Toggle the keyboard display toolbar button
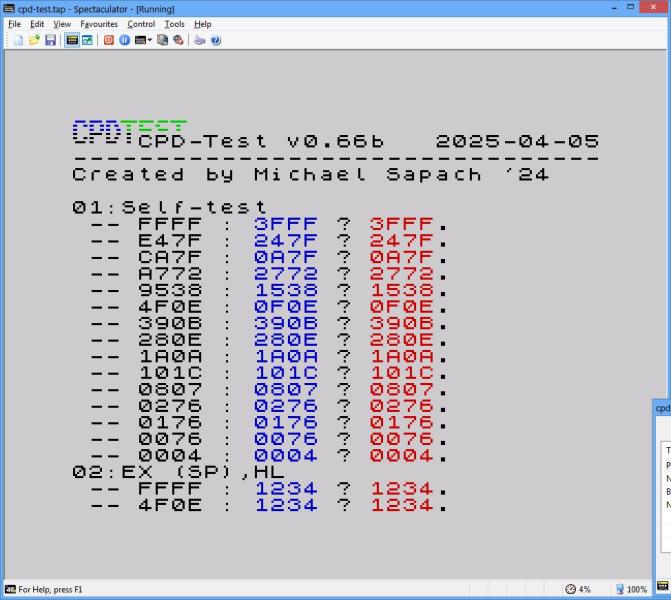The height and width of the screenshot is (600, 671). [x=72, y=40]
